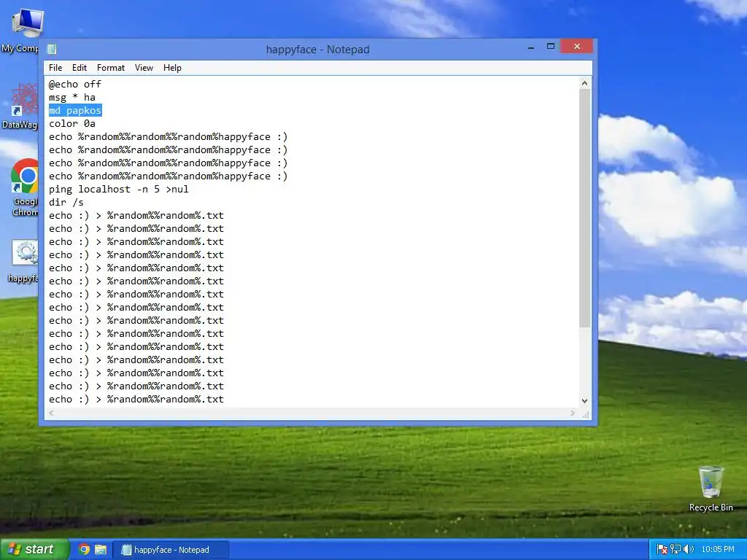This screenshot has height=560, width=747.
Task: Click the vertical scrollbar up arrow
Action: (585, 83)
